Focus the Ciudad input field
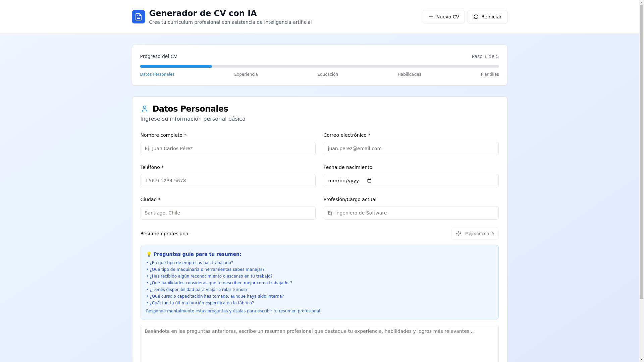The image size is (644, 362). tap(228, 213)
